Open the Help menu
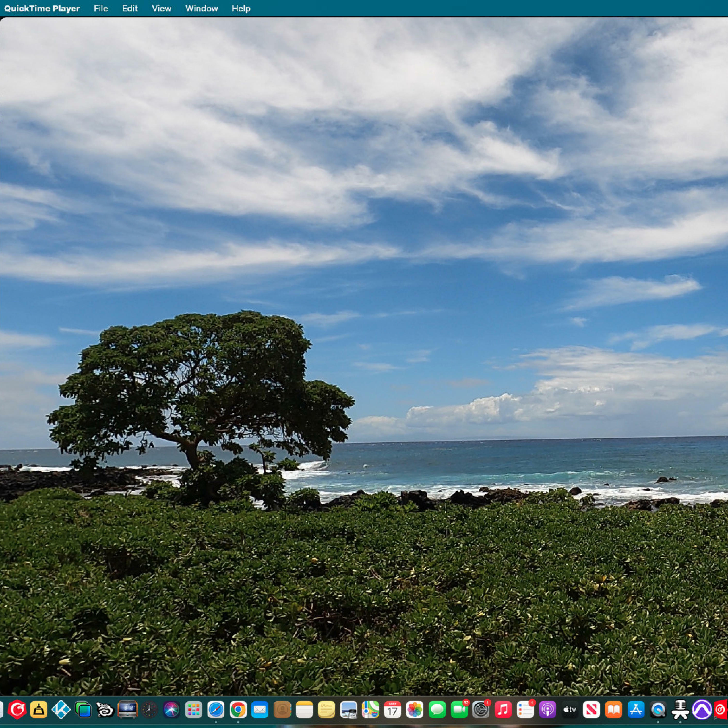 coord(241,8)
